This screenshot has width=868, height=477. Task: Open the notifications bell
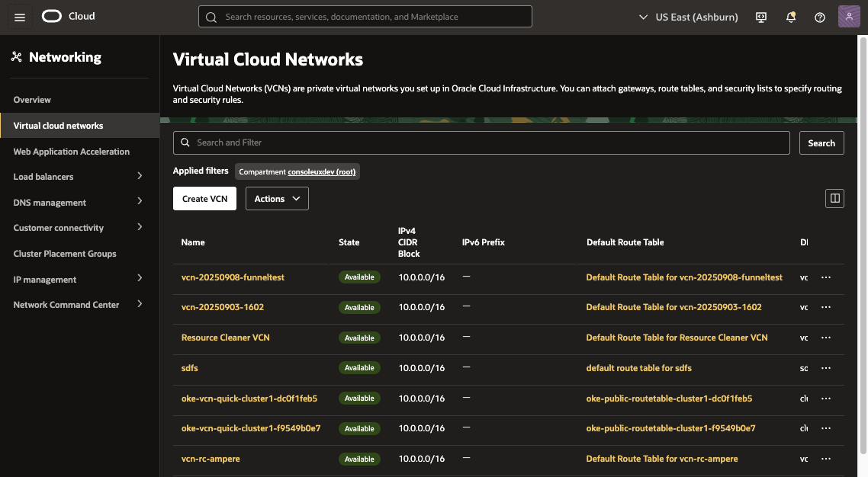tap(791, 16)
